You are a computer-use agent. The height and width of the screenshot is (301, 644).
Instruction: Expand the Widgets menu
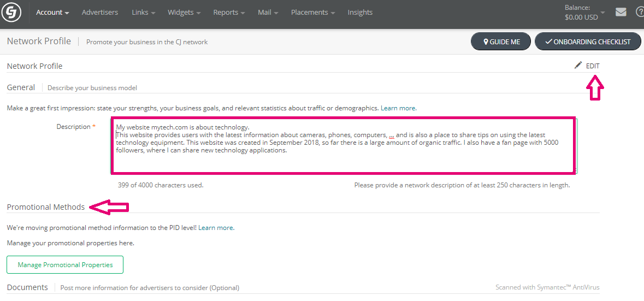coord(184,12)
